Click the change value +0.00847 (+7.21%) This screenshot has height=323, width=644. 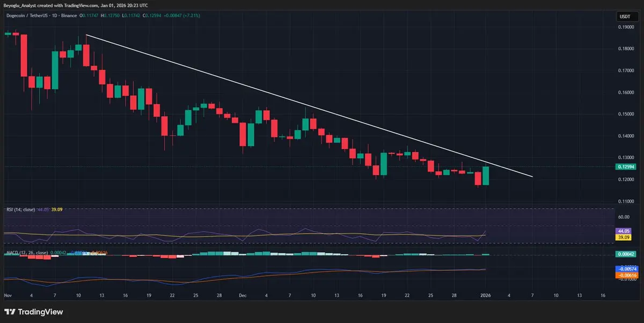pyautogui.click(x=181, y=15)
